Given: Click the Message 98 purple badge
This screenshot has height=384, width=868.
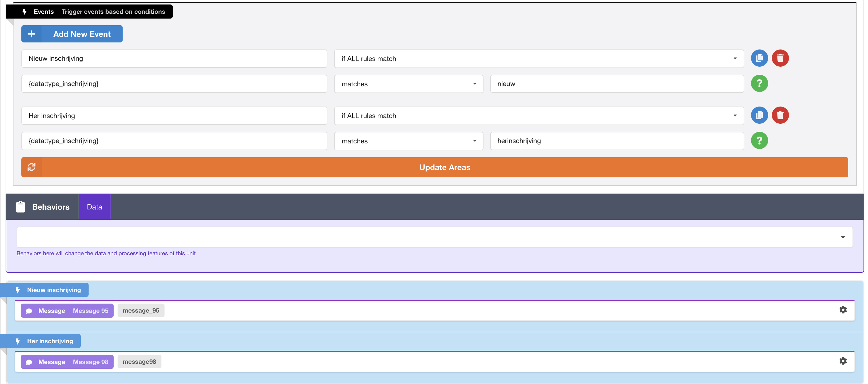Looking at the screenshot, I should coord(67,362).
